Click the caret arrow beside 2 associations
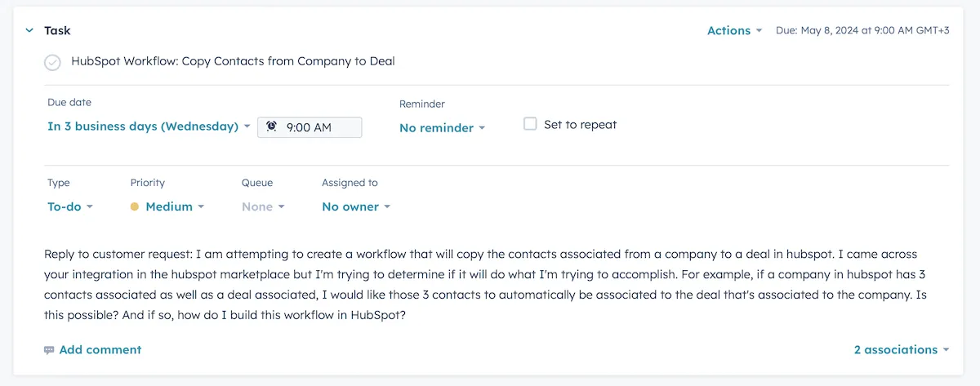This screenshot has width=980, height=386. click(946, 350)
